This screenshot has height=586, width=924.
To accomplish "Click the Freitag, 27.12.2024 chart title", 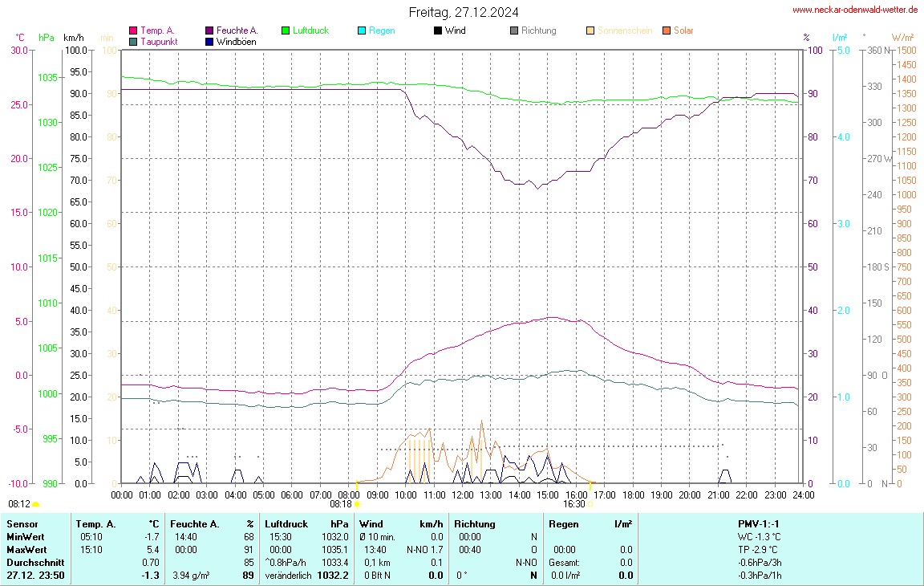I will (463, 12).
